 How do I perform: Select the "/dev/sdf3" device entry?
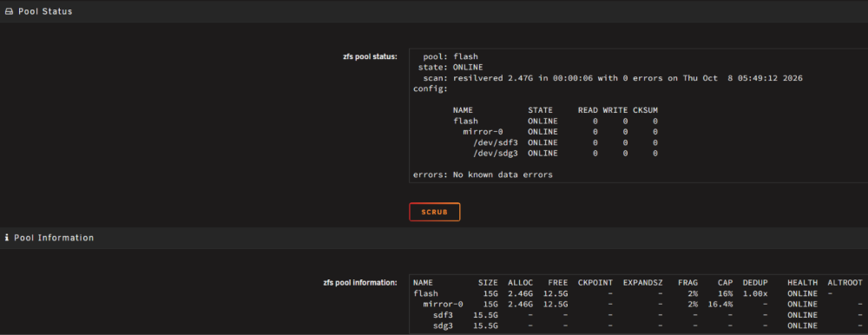coord(496,142)
